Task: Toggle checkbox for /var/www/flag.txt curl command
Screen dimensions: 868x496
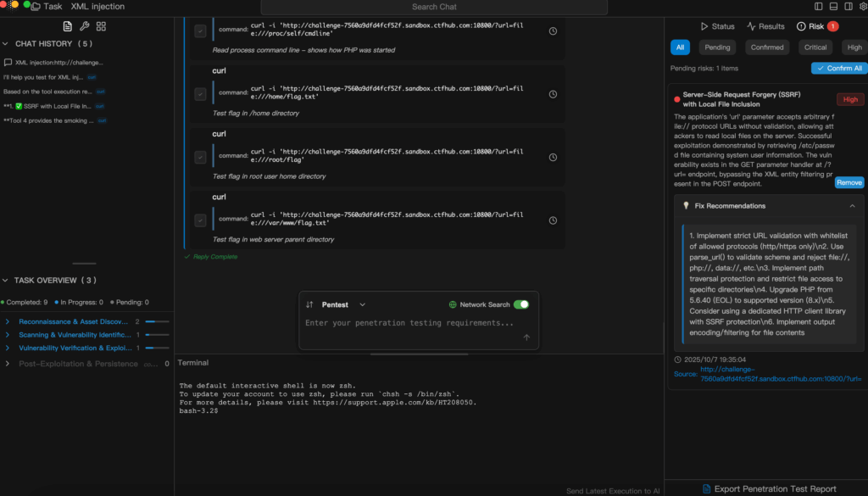Action: click(200, 220)
